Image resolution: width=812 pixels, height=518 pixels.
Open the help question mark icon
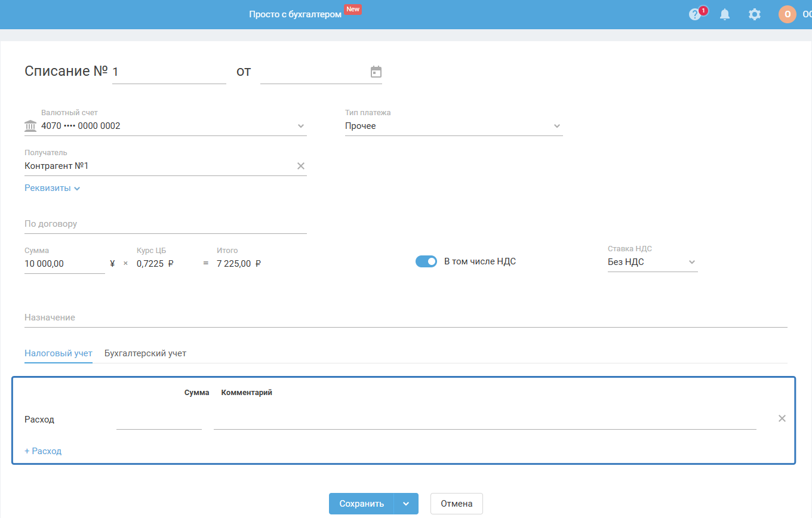[x=695, y=14]
